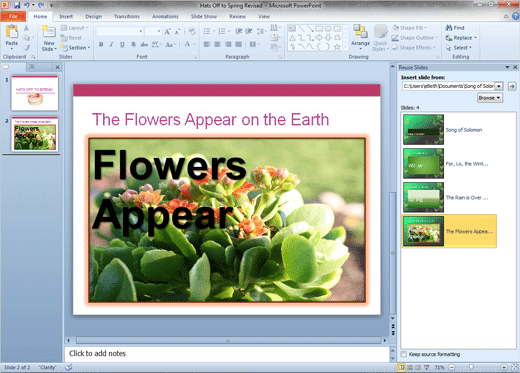This screenshot has width=520, height=373.
Task: Toggle text Shadow formatting
Action: click(x=133, y=44)
